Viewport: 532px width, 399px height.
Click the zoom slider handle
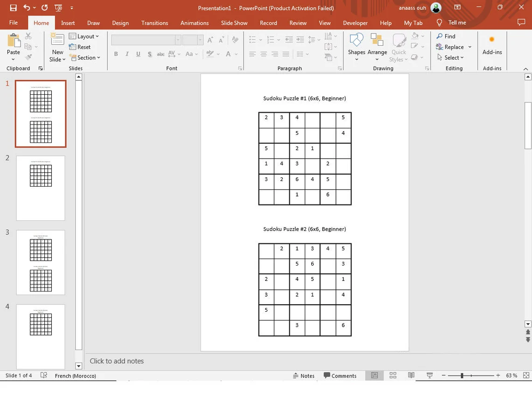pyautogui.click(x=462, y=376)
